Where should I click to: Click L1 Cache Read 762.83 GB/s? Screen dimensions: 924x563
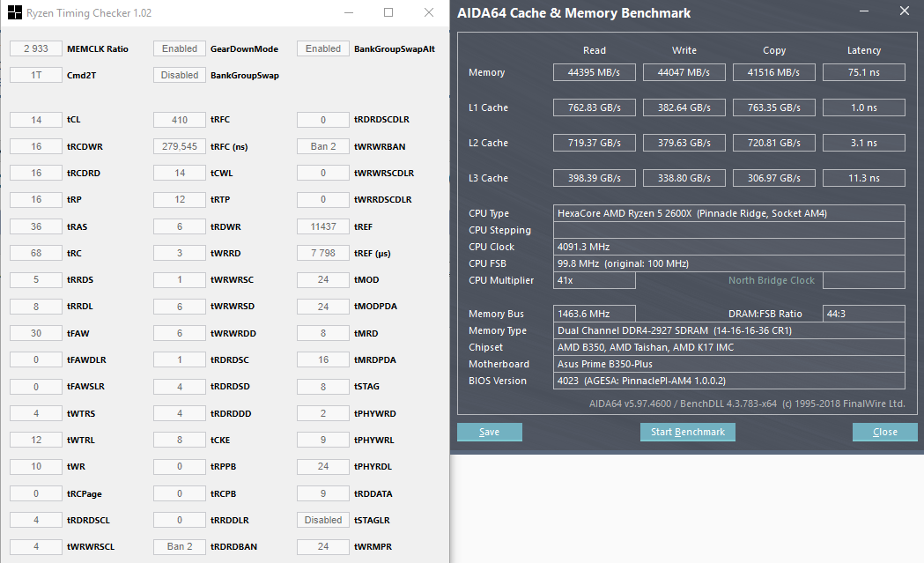click(x=594, y=107)
